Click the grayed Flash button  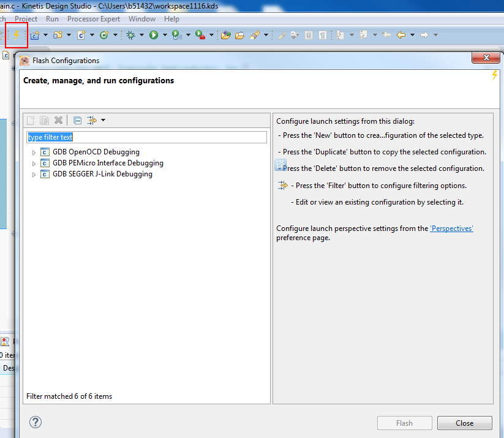(404, 423)
